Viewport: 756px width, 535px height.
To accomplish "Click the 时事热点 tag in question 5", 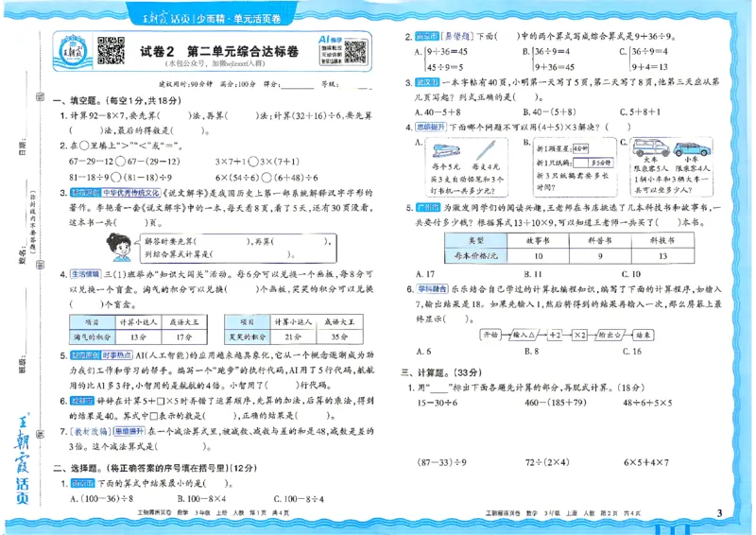I will pyautogui.click(x=116, y=355).
